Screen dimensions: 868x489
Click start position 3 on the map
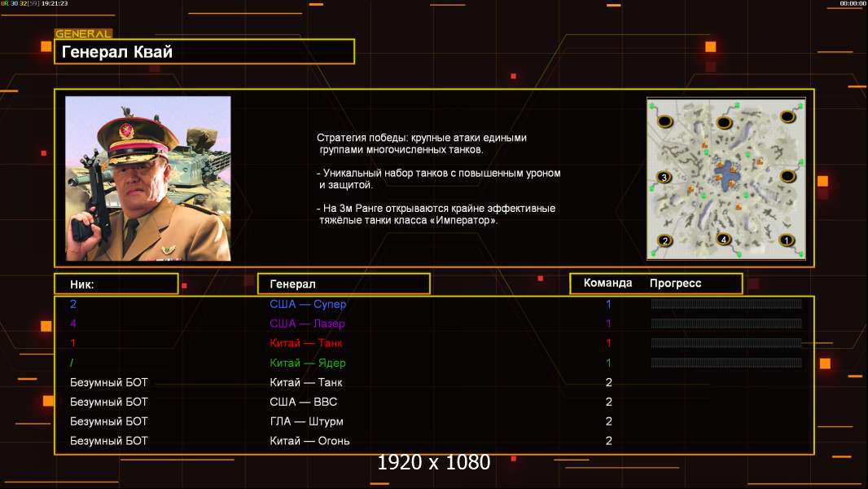(664, 177)
